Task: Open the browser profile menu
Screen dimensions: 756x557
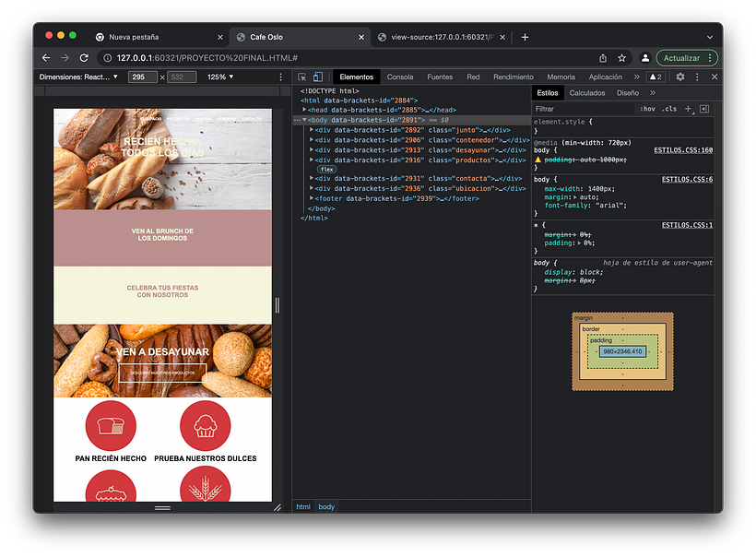Action: [x=645, y=58]
